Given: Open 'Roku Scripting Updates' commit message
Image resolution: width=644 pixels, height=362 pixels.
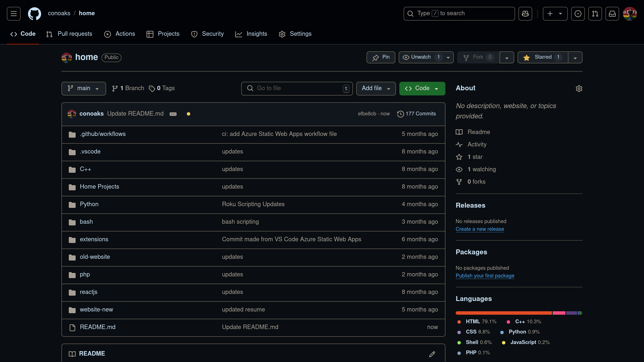Looking at the screenshot, I should click(253, 204).
